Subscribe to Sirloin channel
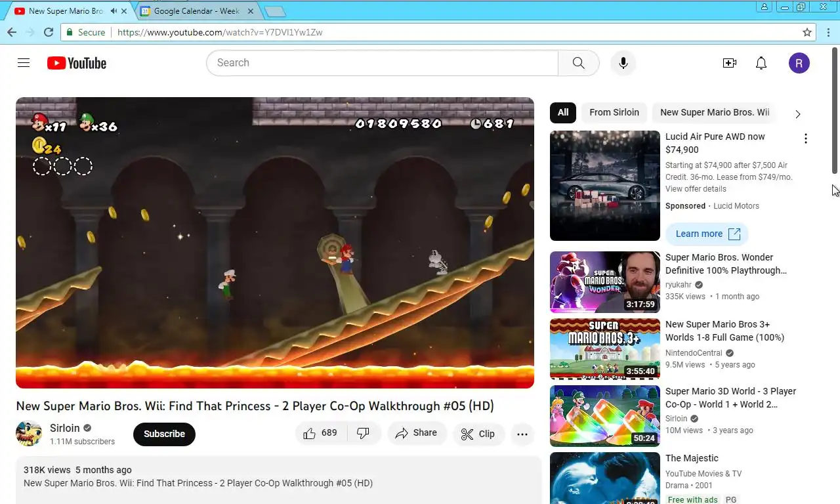Screen dimensions: 840x504 coord(164,434)
